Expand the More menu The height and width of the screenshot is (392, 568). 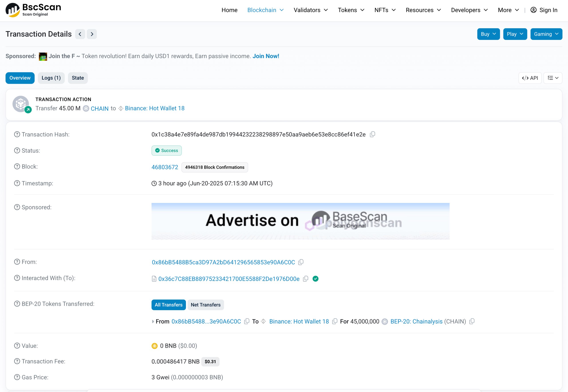508,10
